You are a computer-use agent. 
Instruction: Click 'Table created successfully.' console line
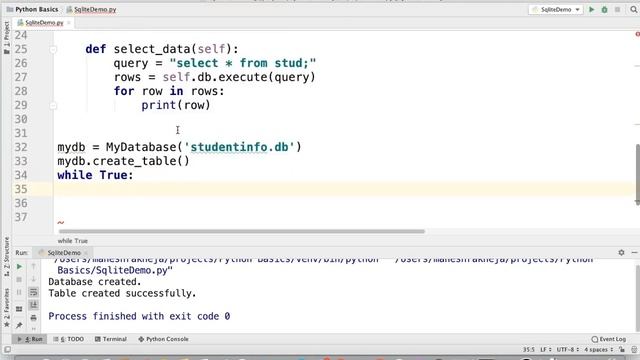click(122, 293)
